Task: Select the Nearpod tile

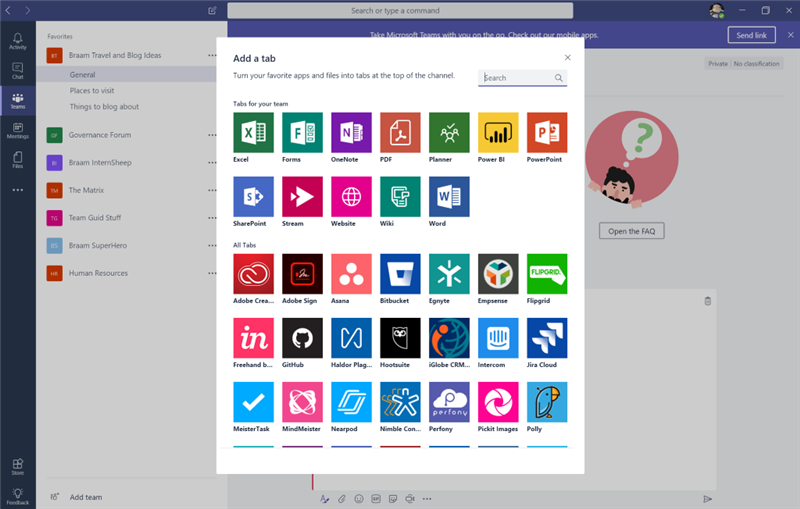Action: tap(351, 402)
